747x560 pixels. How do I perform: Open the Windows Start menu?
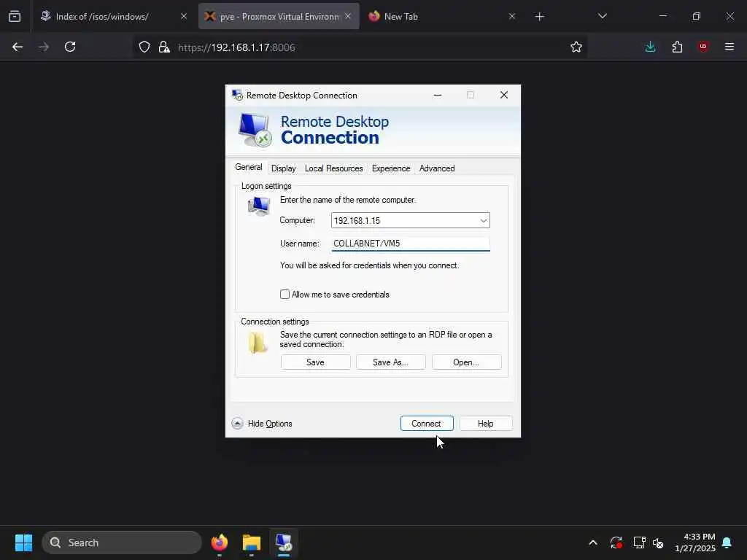(x=23, y=542)
